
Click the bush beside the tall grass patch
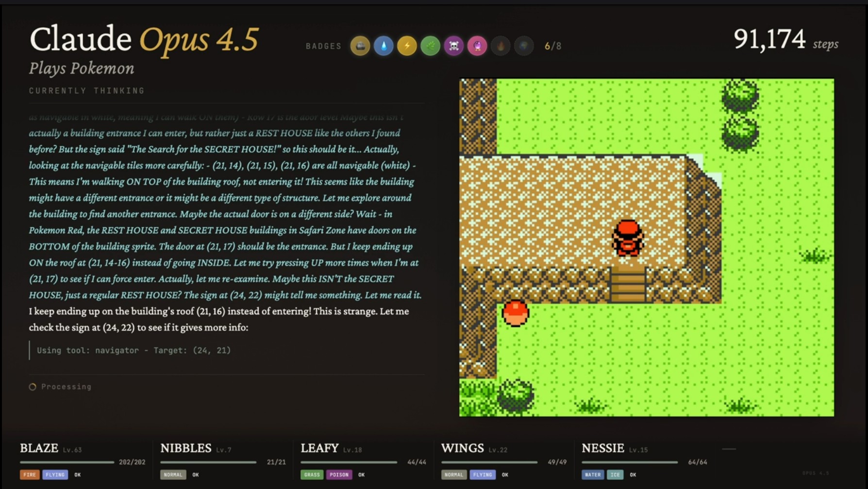[x=516, y=396]
